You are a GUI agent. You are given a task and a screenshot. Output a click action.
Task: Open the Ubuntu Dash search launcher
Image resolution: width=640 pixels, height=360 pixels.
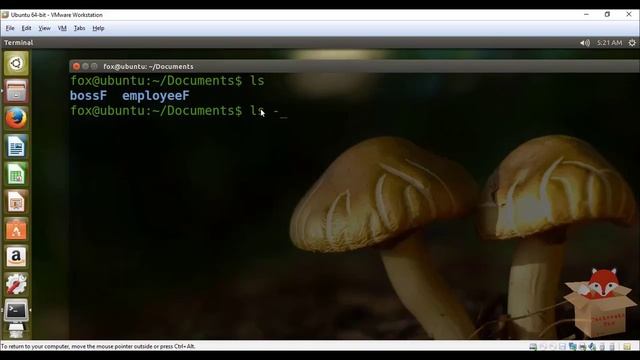click(16, 63)
